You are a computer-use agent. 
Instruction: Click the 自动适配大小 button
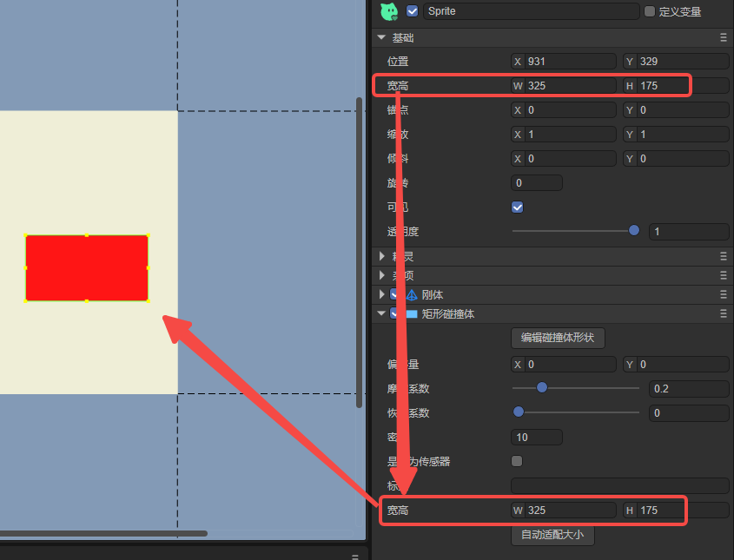coord(552,535)
